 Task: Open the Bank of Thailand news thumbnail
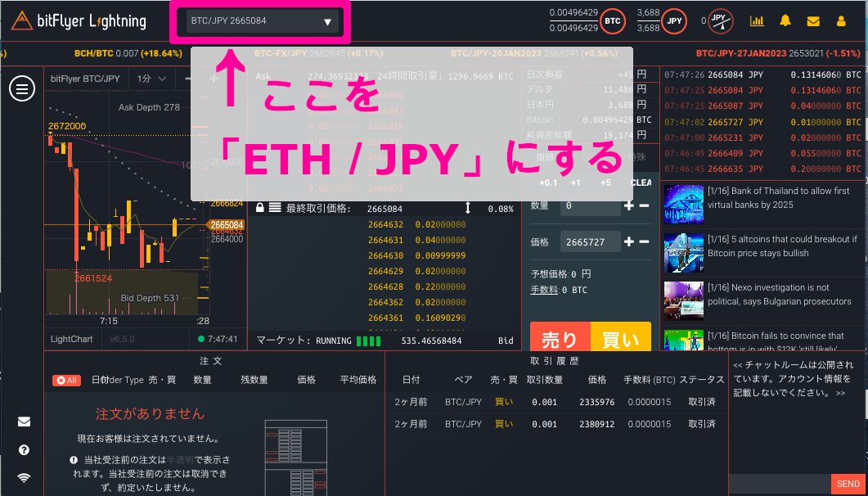point(684,205)
